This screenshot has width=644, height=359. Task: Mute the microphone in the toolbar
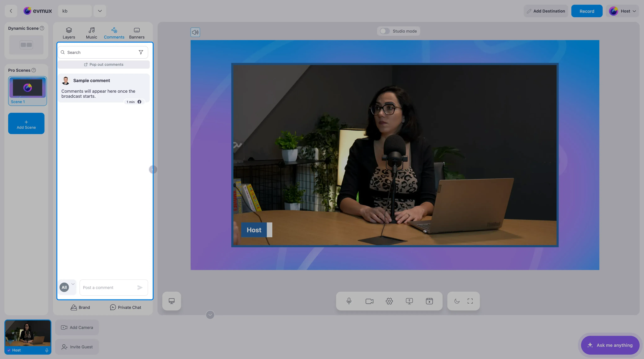pos(349,301)
